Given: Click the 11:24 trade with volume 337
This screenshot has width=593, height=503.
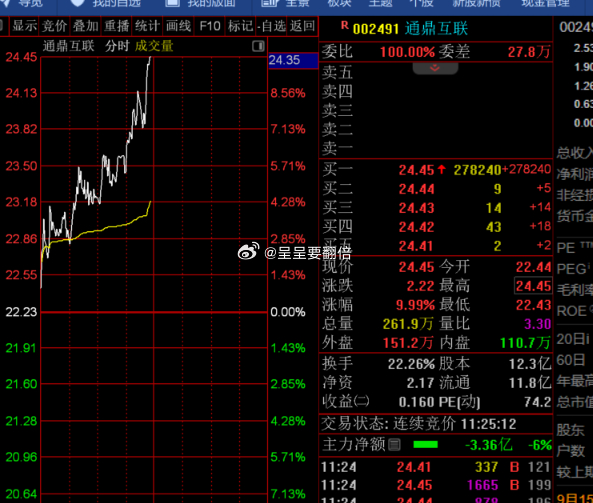Looking at the screenshot, I should [x=436, y=467].
